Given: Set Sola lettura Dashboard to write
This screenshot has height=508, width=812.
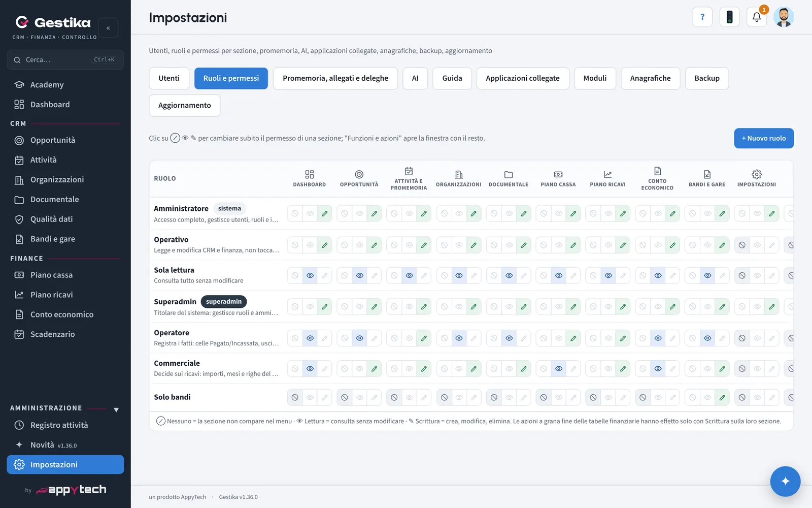Looking at the screenshot, I should [x=324, y=275].
